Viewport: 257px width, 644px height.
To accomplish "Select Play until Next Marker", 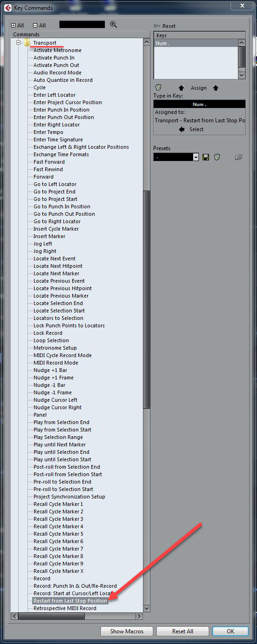I will pyautogui.click(x=60, y=445).
